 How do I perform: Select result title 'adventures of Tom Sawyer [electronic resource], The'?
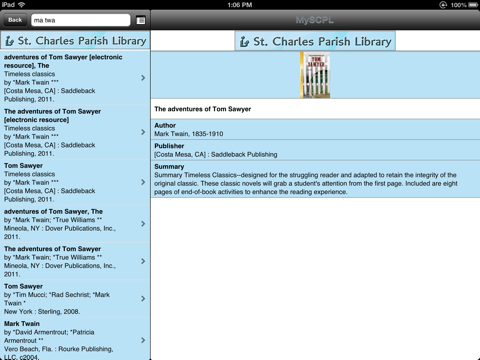tap(63, 61)
